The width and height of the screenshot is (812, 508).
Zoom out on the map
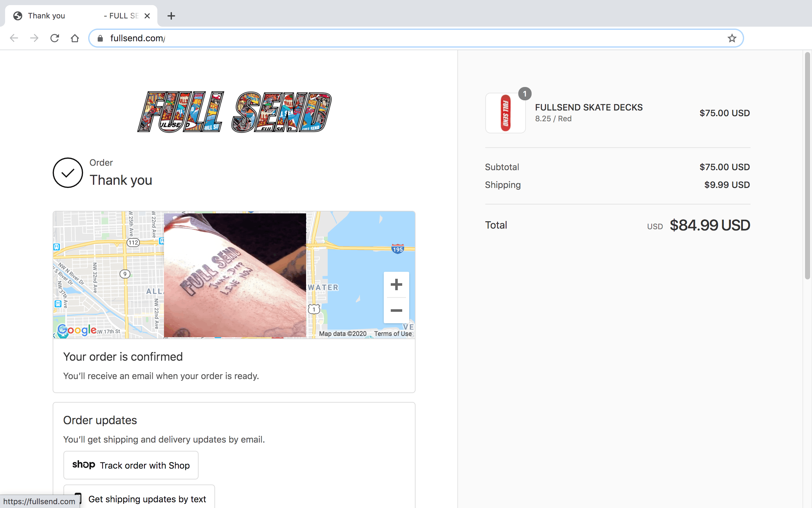coord(396,311)
